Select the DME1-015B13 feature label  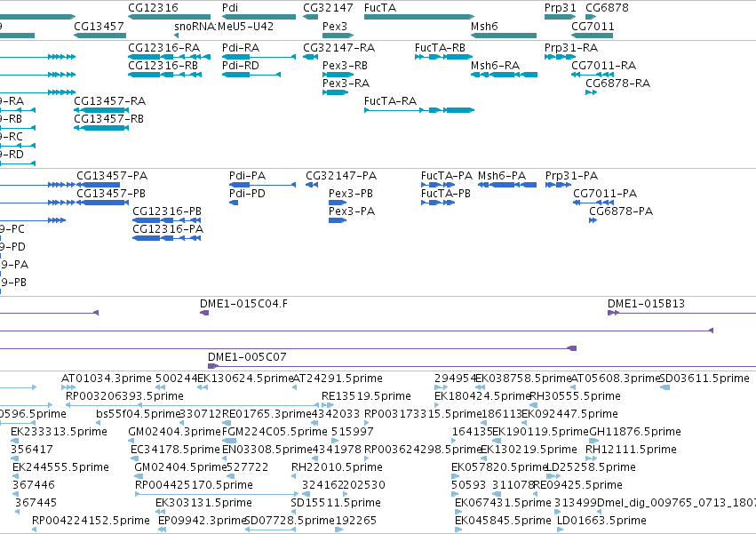(646, 304)
